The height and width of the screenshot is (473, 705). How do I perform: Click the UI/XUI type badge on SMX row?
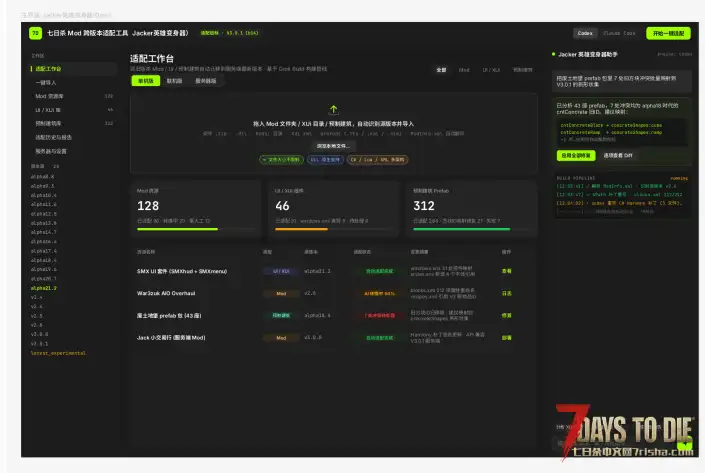(x=281, y=271)
